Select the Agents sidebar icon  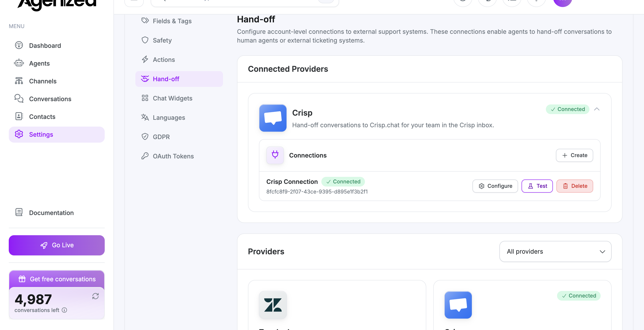click(19, 63)
